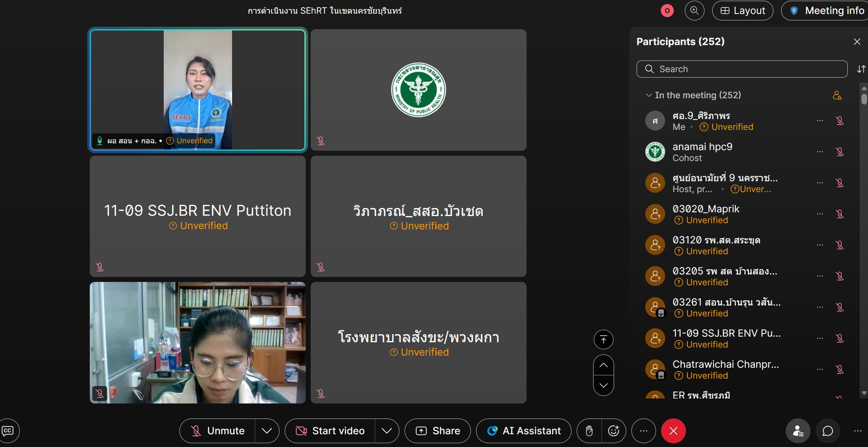Click the raise hand icon

click(x=589, y=431)
